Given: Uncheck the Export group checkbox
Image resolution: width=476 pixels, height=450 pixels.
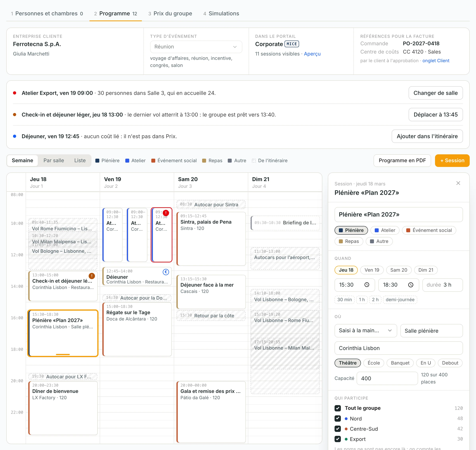Looking at the screenshot, I should [338, 439].
